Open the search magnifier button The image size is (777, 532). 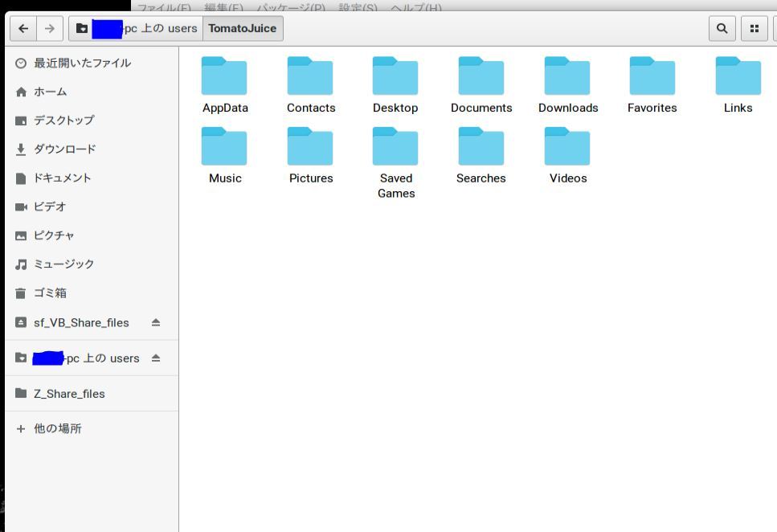tap(722, 29)
